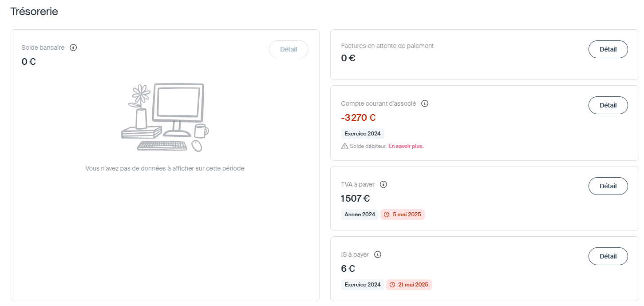Image resolution: width=644 pixels, height=306 pixels.
Task: Click warning triangle icon near Solde débiteur
Action: (x=345, y=146)
